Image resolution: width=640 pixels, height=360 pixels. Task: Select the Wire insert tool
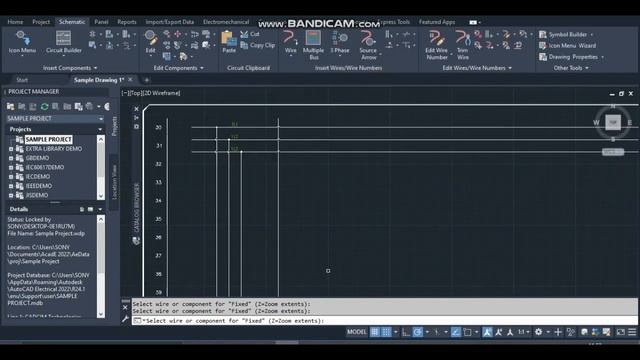[290, 42]
